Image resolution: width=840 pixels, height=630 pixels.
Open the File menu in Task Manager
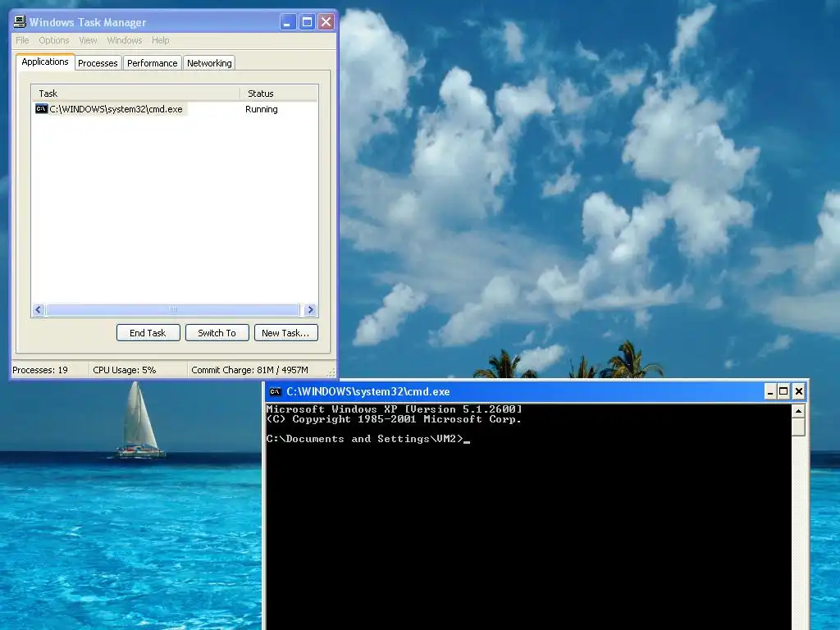[x=22, y=40]
